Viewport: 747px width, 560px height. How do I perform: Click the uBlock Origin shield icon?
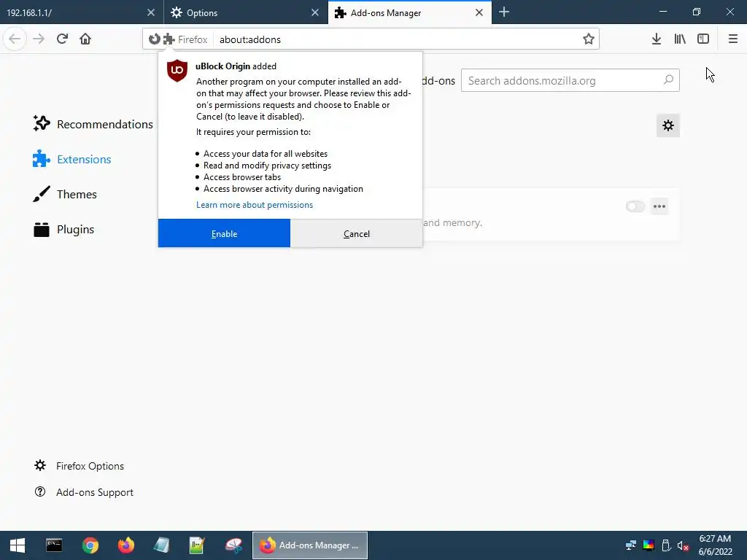pyautogui.click(x=177, y=71)
